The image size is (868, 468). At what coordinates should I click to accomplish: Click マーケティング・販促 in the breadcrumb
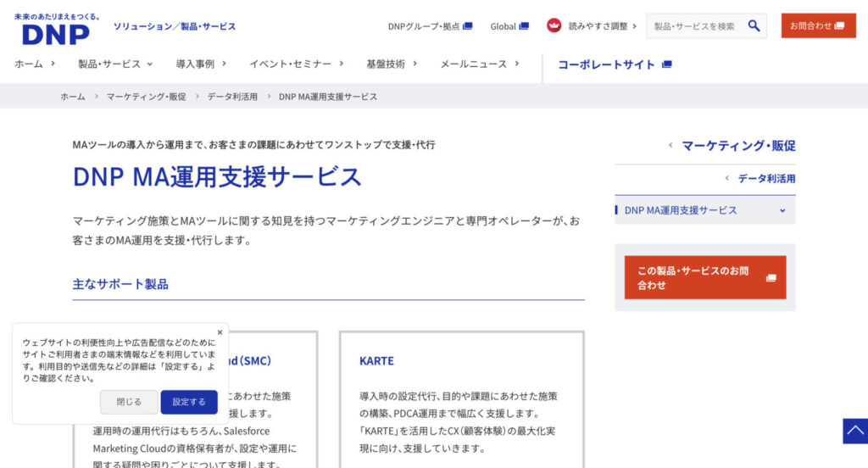click(x=146, y=97)
